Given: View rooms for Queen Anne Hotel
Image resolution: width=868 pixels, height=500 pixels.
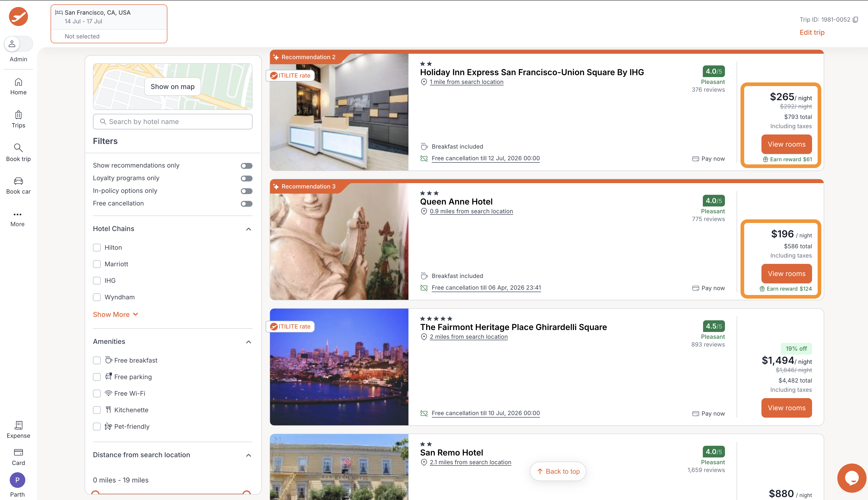Looking at the screenshot, I should point(786,274).
